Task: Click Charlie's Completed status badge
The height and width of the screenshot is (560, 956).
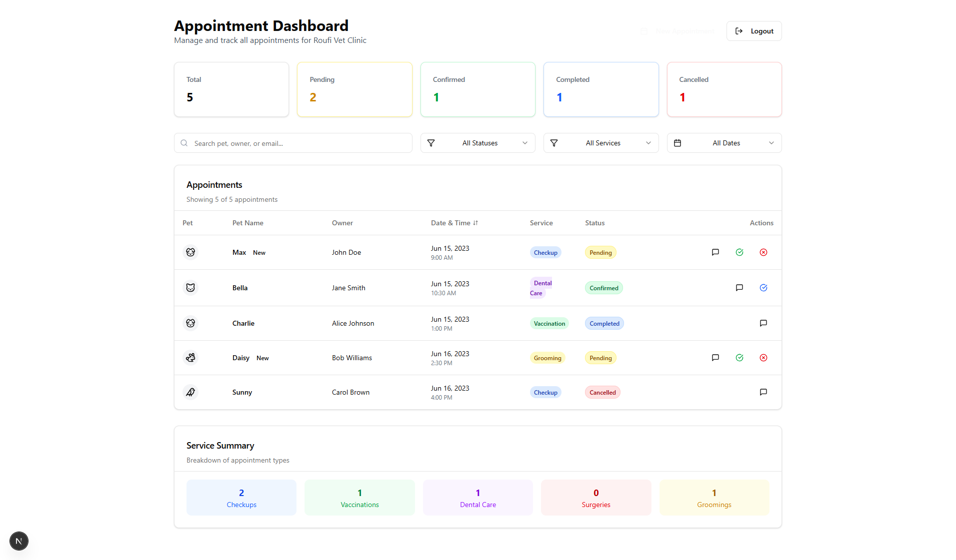Action: click(604, 324)
